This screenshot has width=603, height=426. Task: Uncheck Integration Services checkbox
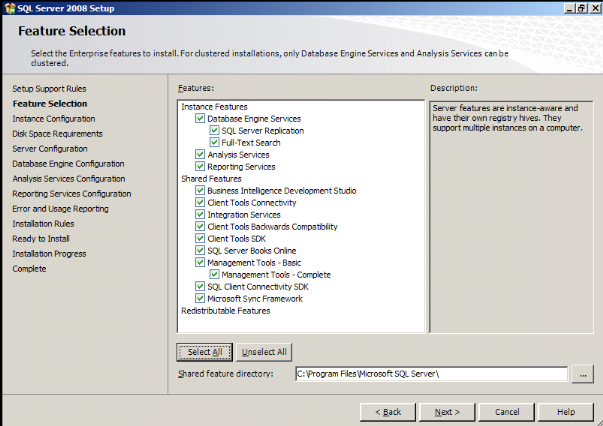point(200,214)
